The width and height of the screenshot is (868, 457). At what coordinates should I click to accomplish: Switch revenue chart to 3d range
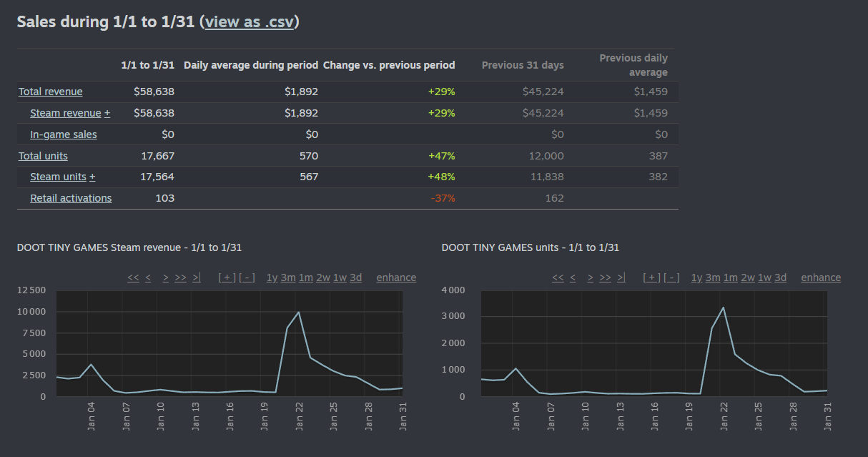pyautogui.click(x=355, y=278)
